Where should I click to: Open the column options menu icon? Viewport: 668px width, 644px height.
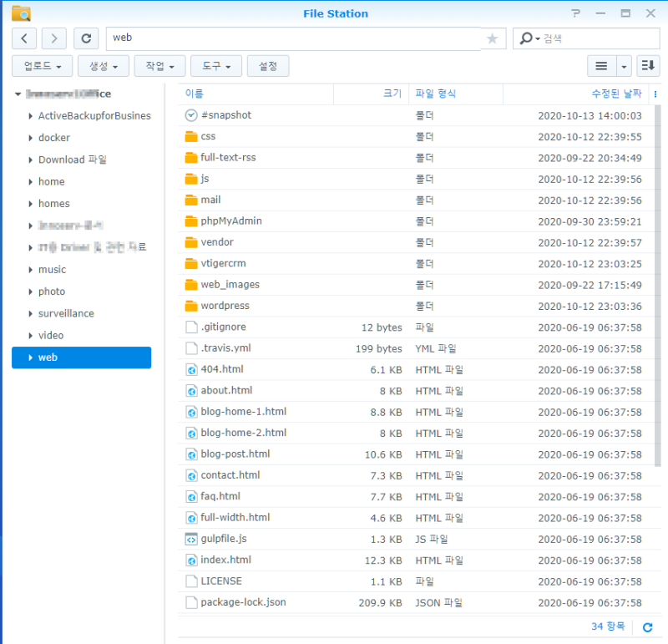point(655,94)
